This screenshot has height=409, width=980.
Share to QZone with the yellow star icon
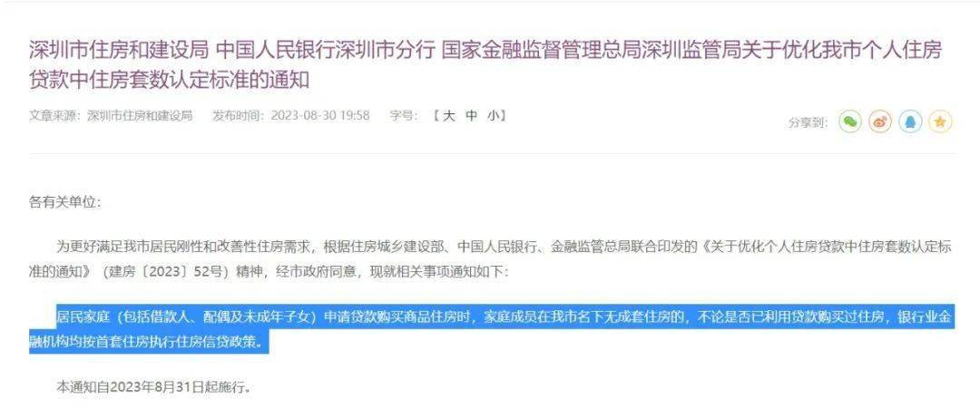(940, 122)
